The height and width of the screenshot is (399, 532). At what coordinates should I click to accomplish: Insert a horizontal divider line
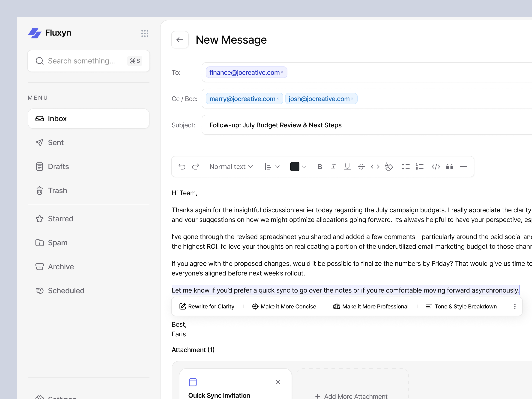[464, 167]
